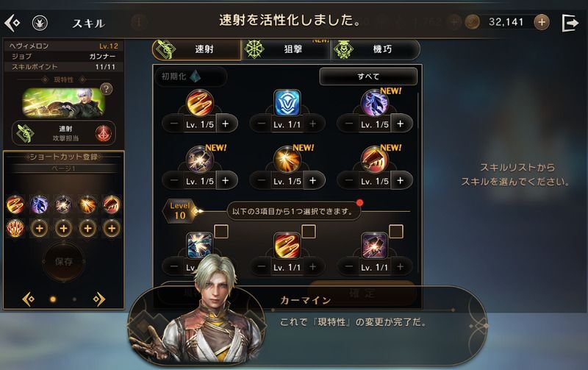This screenshot has height=370, width=588.
Task: Select the blue shield skill icon
Action: (x=287, y=103)
